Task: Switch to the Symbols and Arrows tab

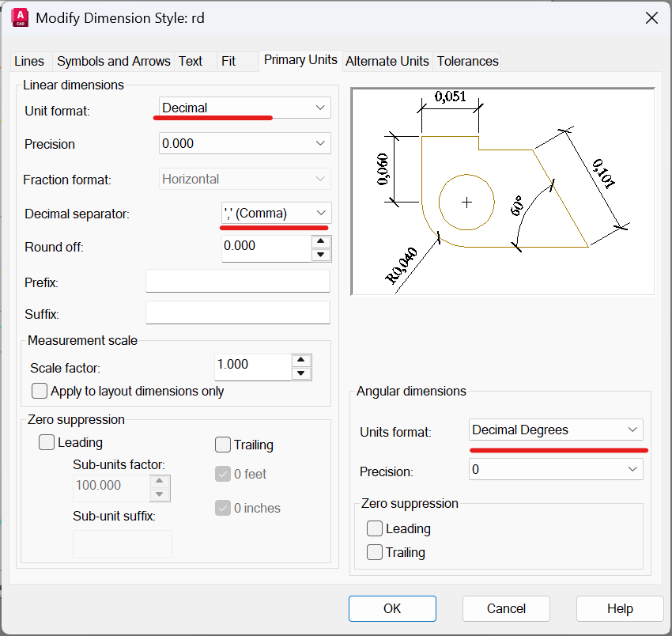Action: pyautogui.click(x=113, y=61)
